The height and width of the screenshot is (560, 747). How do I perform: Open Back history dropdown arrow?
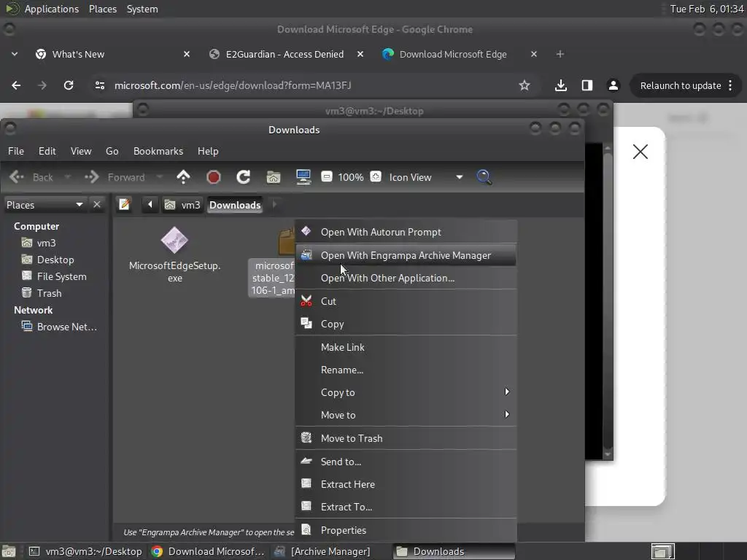tap(68, 177)
